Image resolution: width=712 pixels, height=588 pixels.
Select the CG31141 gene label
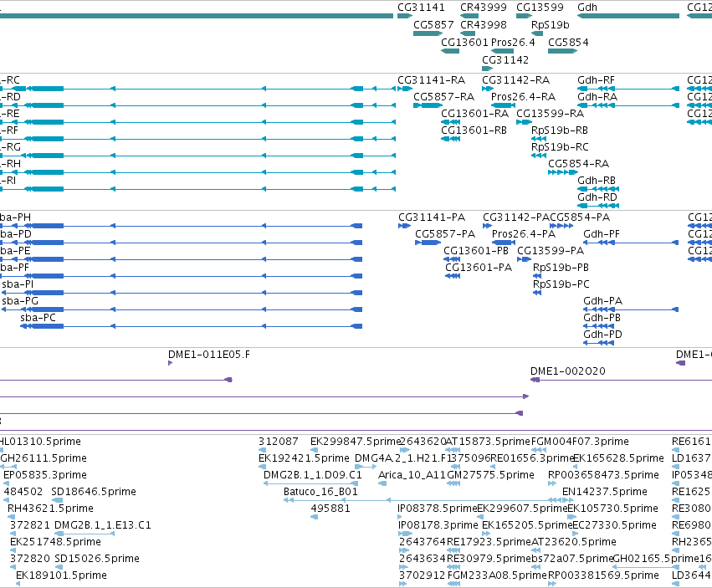tap(421, 8)
